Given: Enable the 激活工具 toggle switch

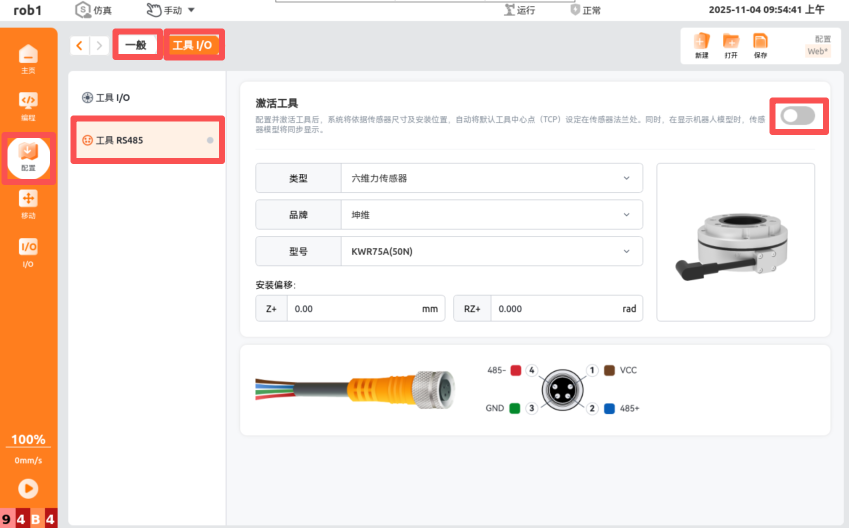Looking at the screenshot, I should [x=798, y=116].
